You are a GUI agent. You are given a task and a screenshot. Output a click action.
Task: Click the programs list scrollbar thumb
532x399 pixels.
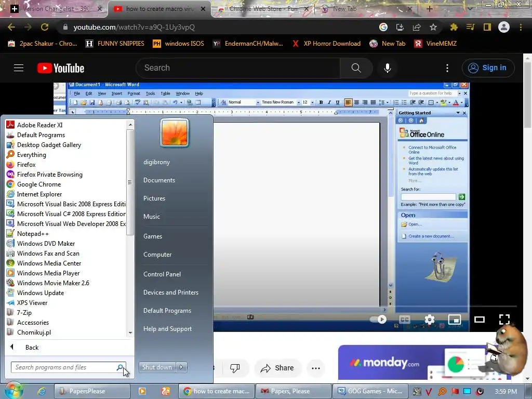(129, 182)
